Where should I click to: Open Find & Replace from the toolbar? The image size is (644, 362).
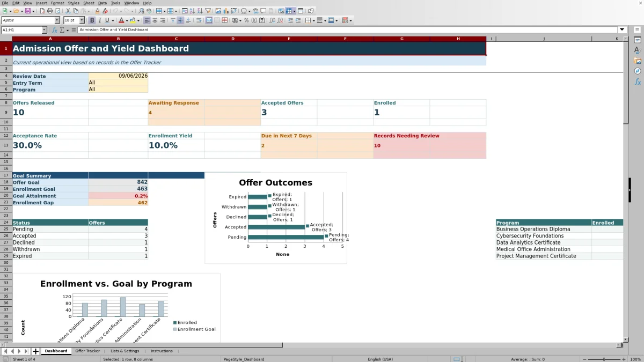point(141,11)
